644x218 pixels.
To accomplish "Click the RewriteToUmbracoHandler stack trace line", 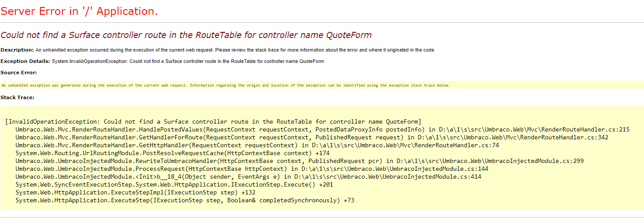I will [299, 161].
